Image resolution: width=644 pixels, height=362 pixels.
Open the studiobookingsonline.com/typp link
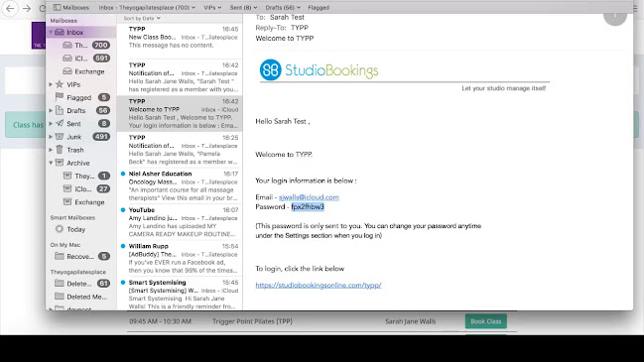click(x=319, y=285)
